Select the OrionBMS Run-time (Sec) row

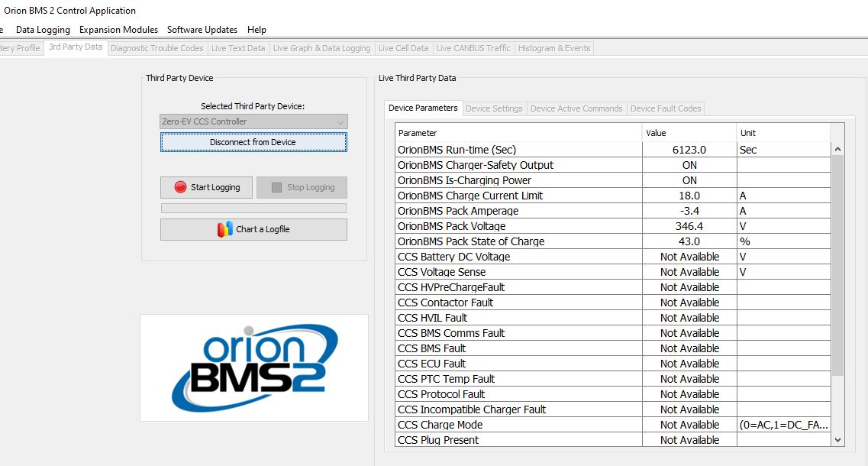[x=613, y=150]
